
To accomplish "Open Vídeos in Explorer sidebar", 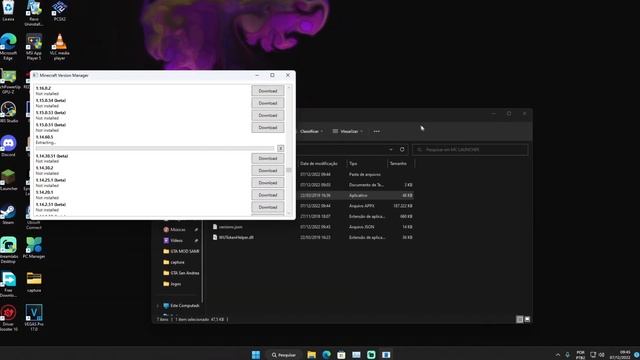I will pos(176,240).
